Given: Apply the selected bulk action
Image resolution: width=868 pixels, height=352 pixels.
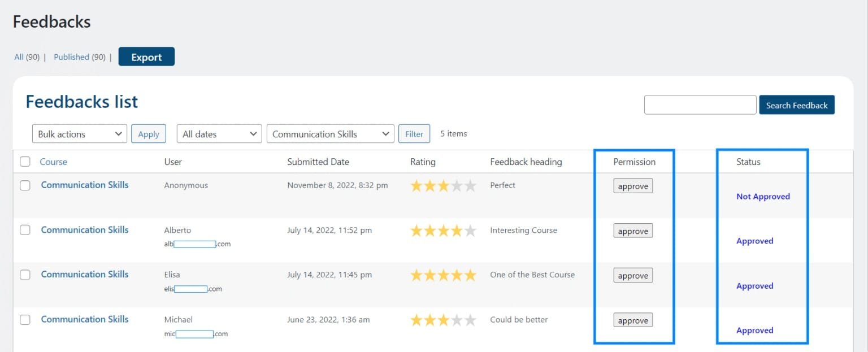Looking at the screenshot, I should click(149, 134).
